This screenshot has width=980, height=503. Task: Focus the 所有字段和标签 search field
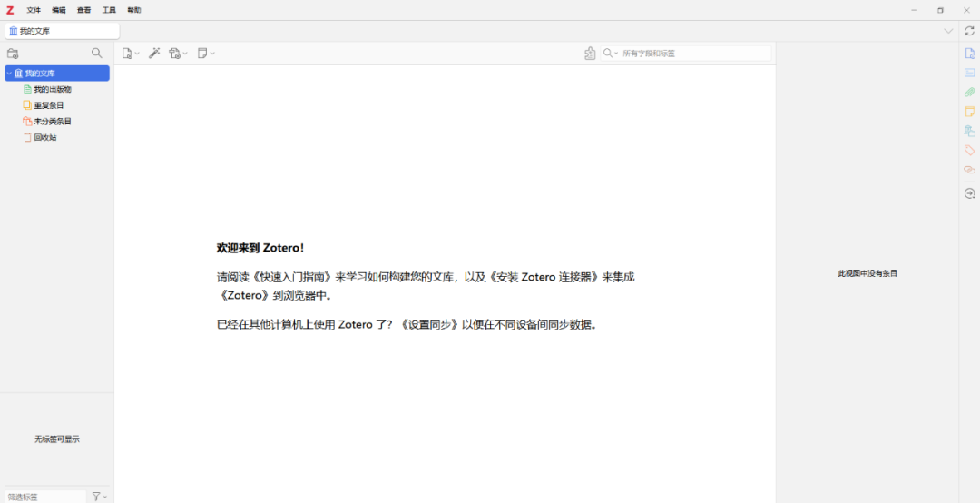tap(695, 54)
